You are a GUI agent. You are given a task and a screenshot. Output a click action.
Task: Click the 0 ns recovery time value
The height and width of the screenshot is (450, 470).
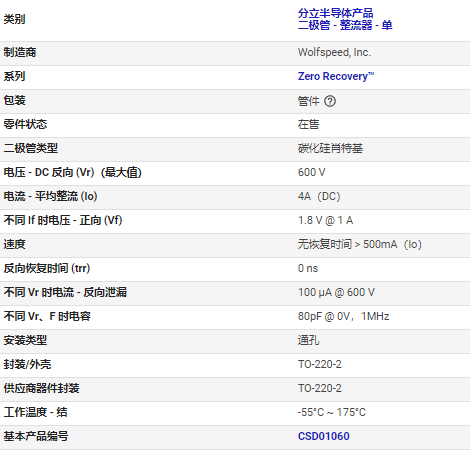[308, 268]
